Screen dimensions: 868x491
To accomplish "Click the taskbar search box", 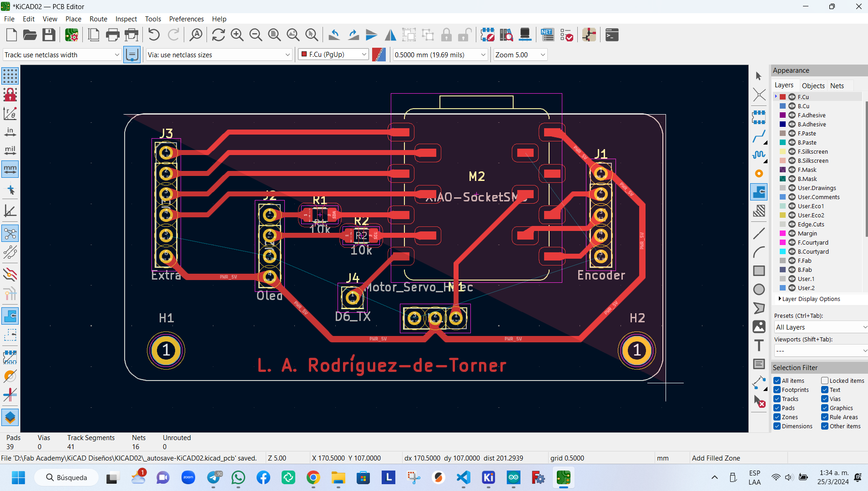I will [66, 477].
